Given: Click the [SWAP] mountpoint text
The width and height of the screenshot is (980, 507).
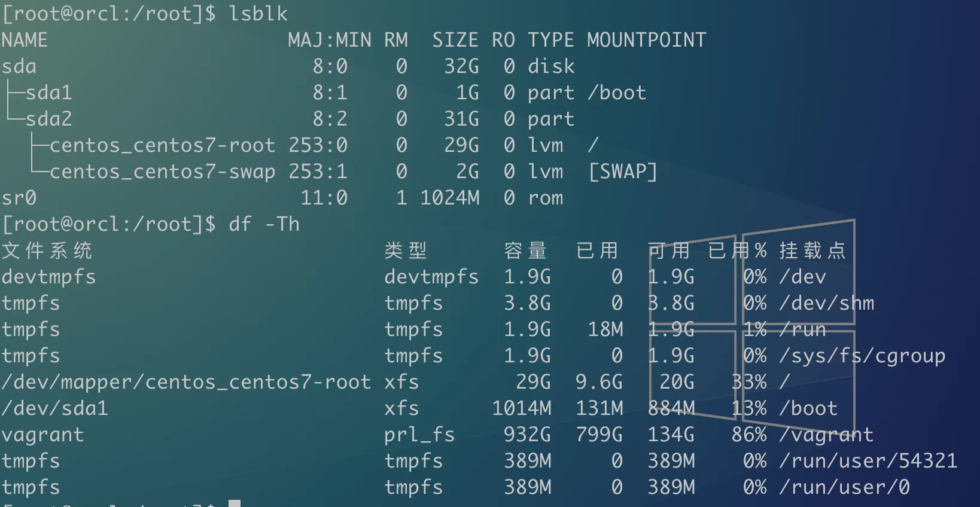Looking at the screenshot, I should (x=623, y=172).
